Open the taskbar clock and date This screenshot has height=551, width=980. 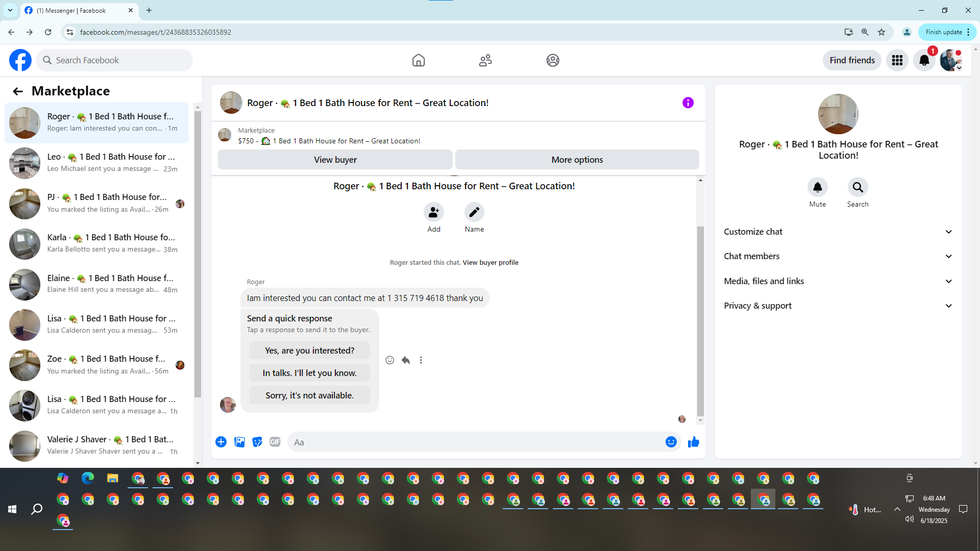pos(934,509)
